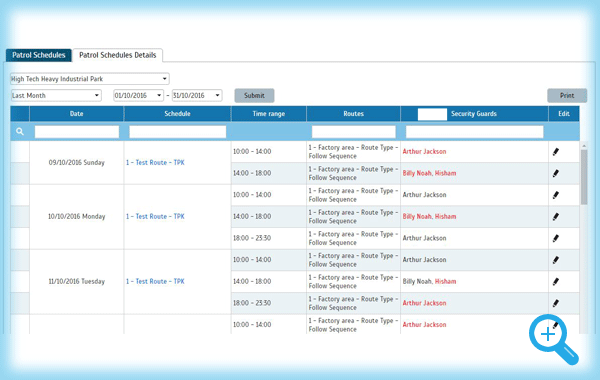This screenshot has width=600, height=380.
Task: Open the 1 - Test Route - TPK link for 10/10/2016
Action: [x=155, y=217]
